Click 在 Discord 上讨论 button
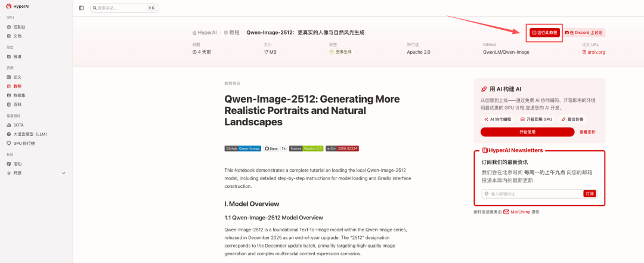Screen dimensions: 644x263 tap(584, 33)
